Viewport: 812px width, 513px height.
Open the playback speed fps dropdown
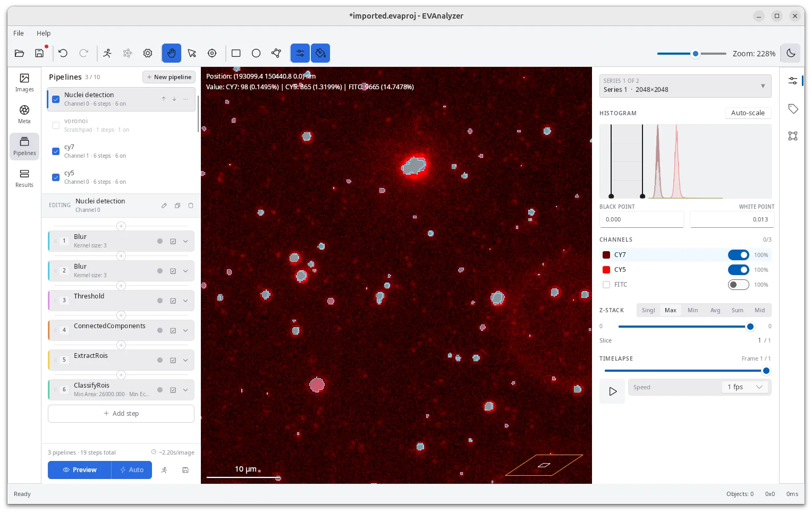[x=746, y=387]
